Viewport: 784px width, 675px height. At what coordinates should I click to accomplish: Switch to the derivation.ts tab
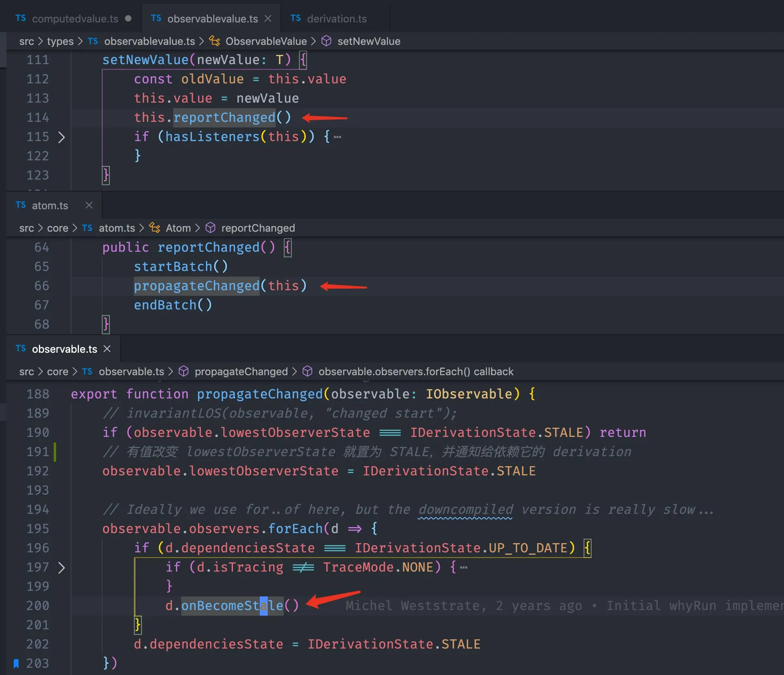coord(337,18)
